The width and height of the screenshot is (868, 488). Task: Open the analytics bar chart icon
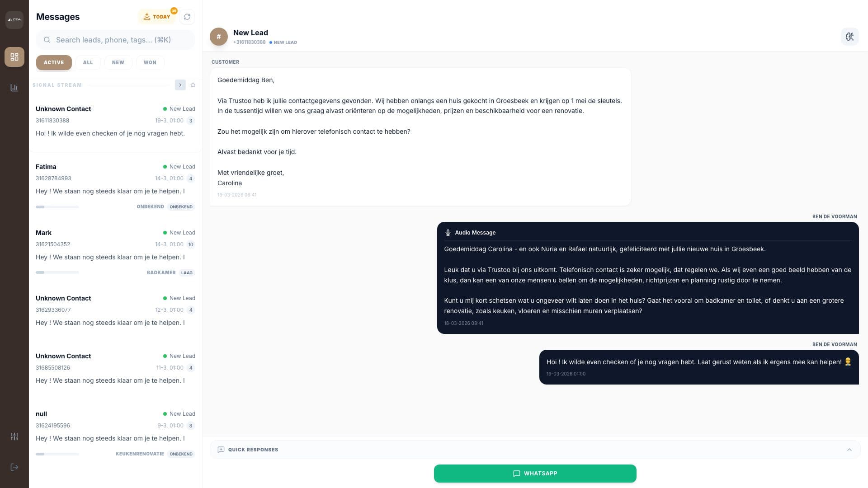tap(14, 88)
